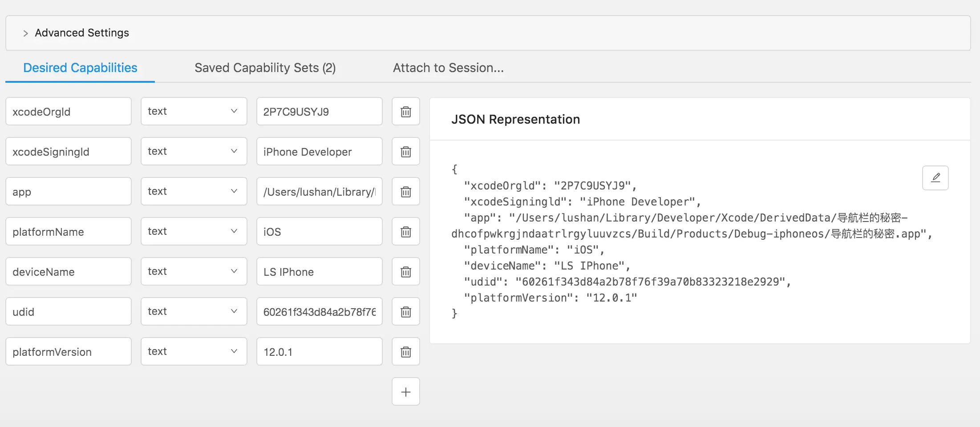Delete the udid capability row
The image size is (980, 427).
point(405,312)
